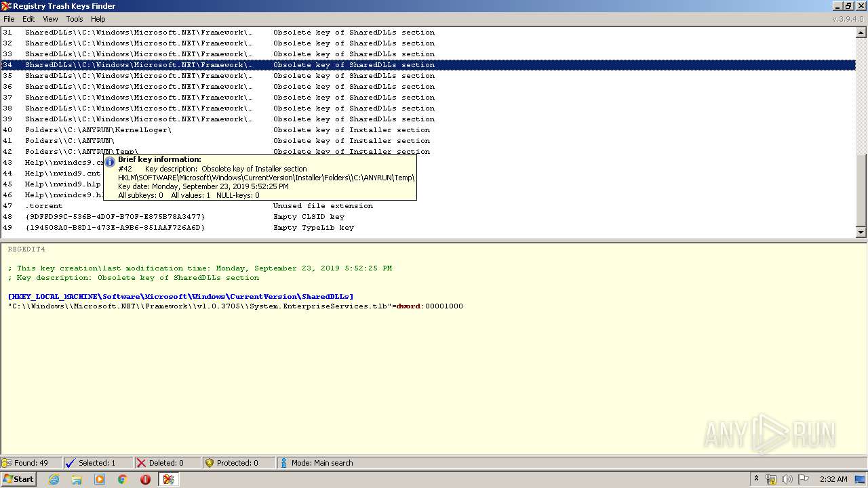868x488 pixels.
Task: Open the Tools menu
Action: [x=75, y=19]
